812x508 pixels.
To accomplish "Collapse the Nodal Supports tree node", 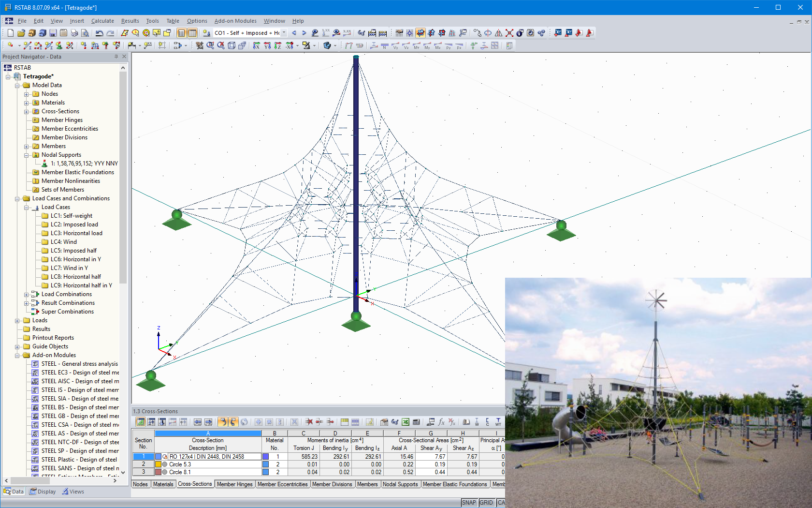I will [27, 155].
